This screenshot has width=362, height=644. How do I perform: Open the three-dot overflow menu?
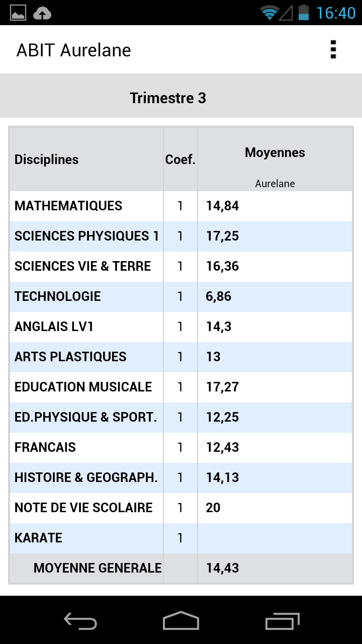(333, 50)
